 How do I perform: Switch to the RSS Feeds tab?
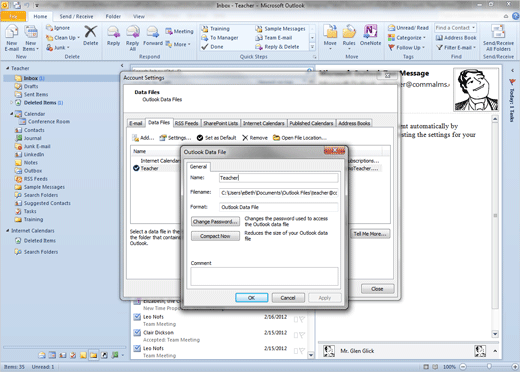click(186, 123)
